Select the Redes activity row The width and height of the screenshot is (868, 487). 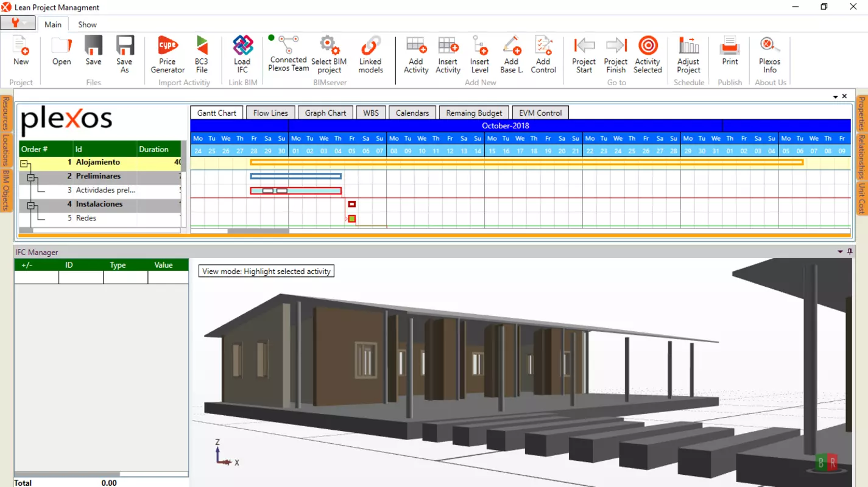pos(101,219)
